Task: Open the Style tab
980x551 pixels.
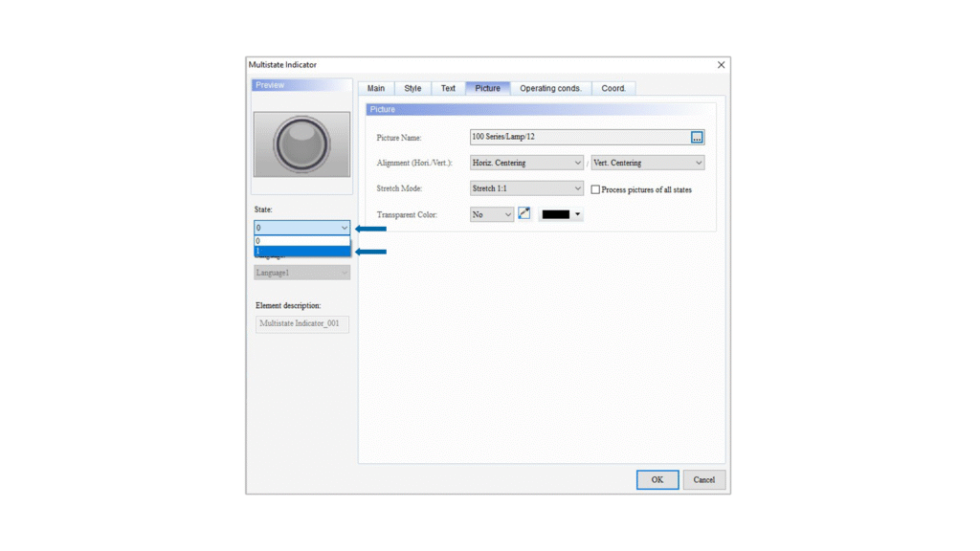Action: [412, 88]
